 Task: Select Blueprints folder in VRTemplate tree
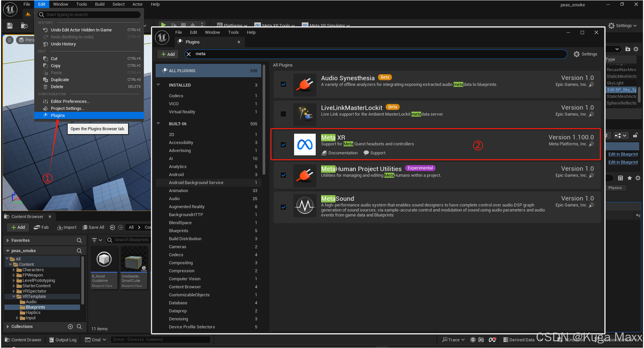point(42,307)
